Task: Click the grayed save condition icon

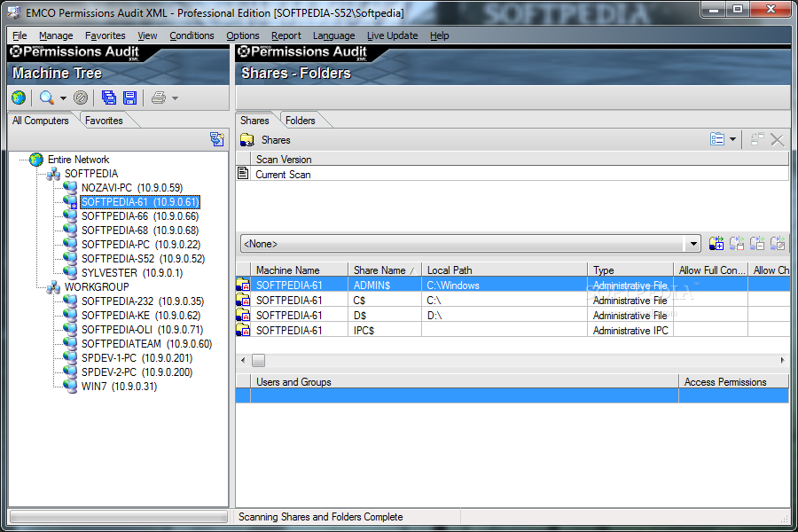Action: (737, 243)
